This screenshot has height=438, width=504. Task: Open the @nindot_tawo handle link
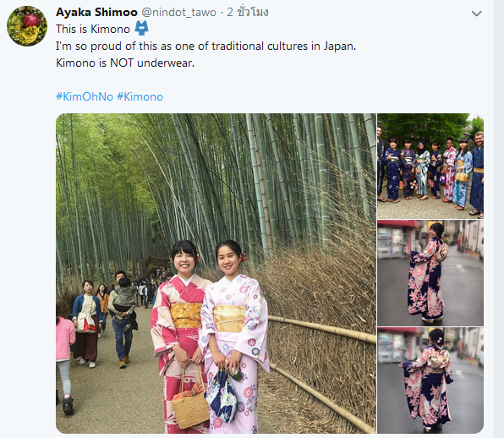(x=178, y=12)
